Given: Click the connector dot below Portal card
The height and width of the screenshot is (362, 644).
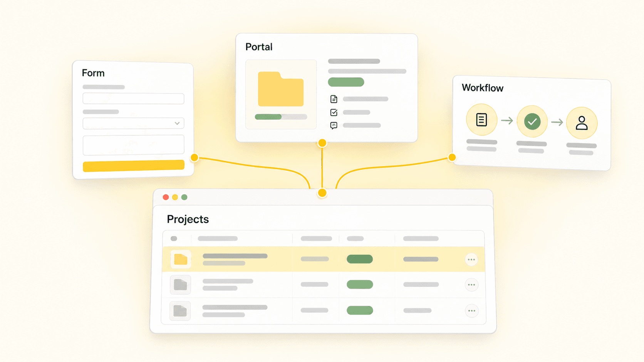Looking at the screenshot, I should 322,143.
